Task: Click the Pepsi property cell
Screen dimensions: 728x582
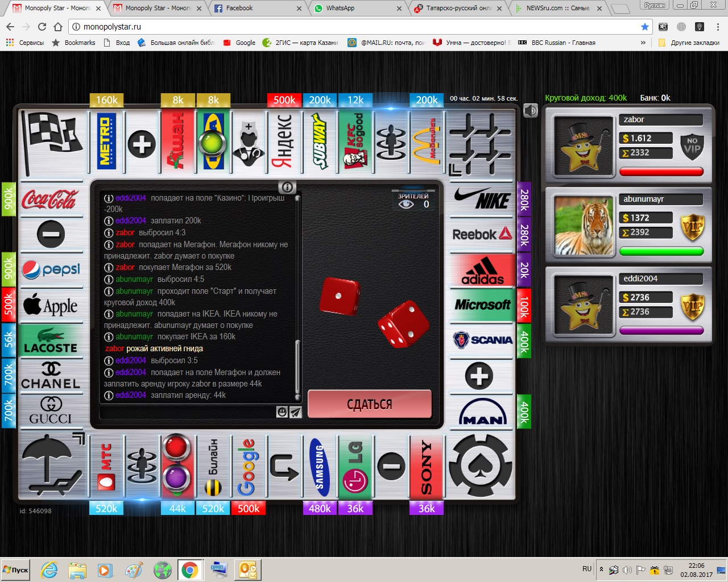Action: tap(51, 270)
